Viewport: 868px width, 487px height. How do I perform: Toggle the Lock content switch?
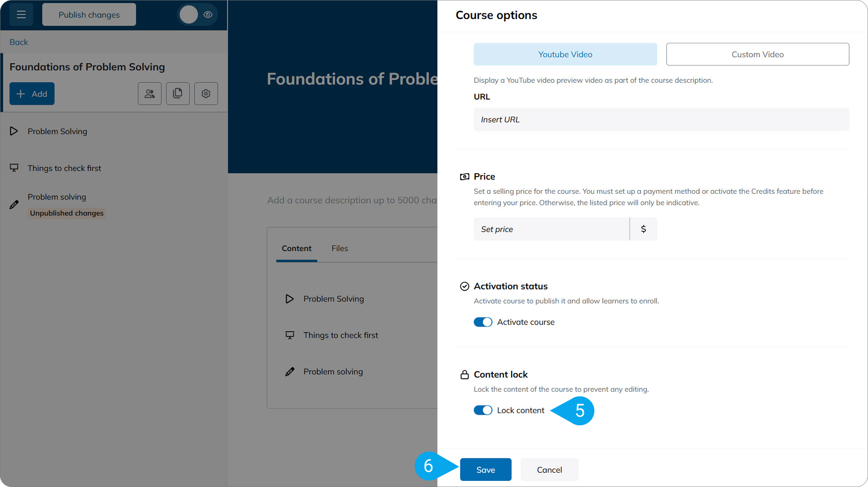483,410
